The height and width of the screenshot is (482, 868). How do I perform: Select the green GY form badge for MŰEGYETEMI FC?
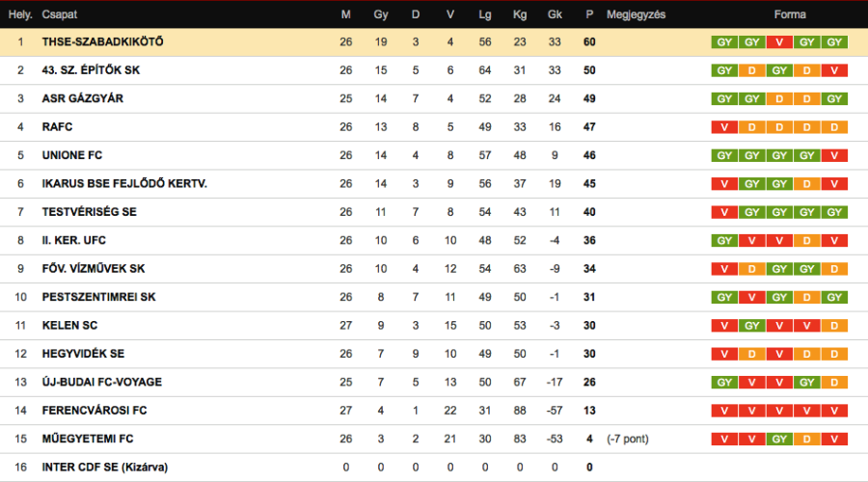click(x=779, y=440)
